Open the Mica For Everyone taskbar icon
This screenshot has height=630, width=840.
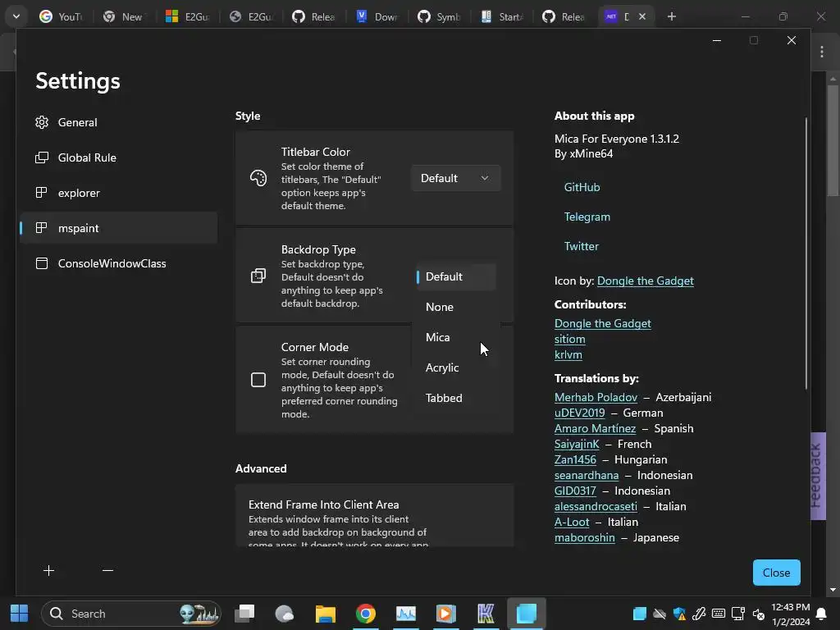click(x=526, y=614)
